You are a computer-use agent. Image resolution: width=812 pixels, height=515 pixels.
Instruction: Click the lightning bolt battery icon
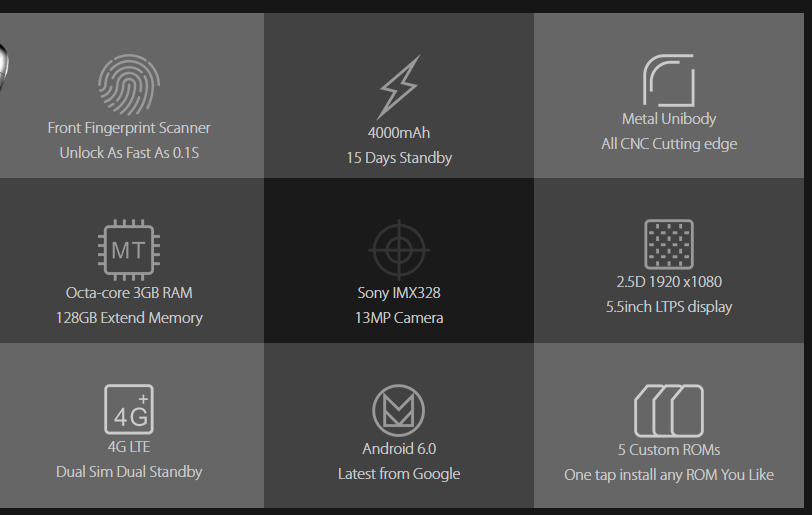[399, 86]
